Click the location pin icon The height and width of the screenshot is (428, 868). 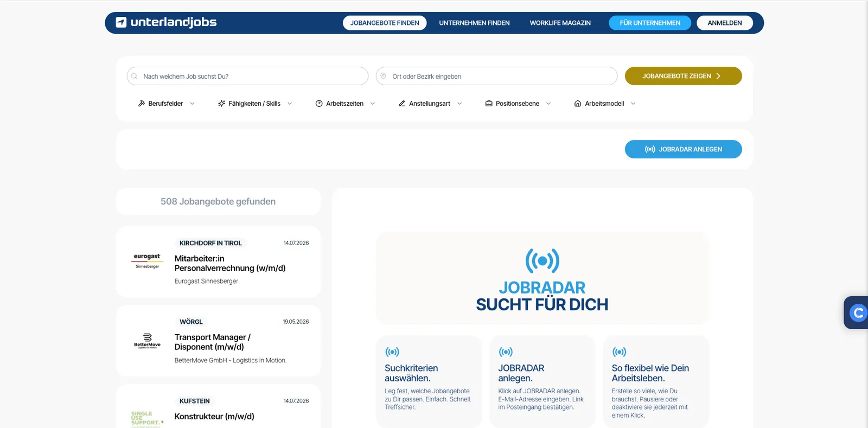tap(384, 76)
